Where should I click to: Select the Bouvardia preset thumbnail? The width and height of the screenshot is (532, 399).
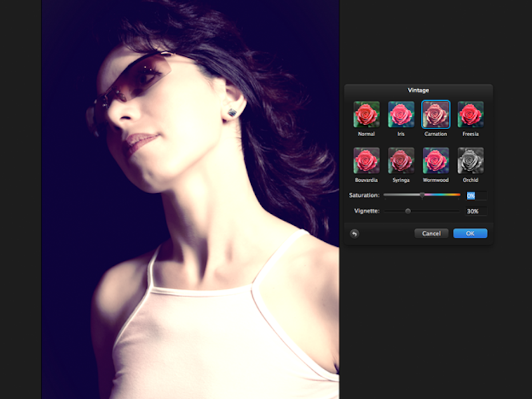(x=366, y=160)
